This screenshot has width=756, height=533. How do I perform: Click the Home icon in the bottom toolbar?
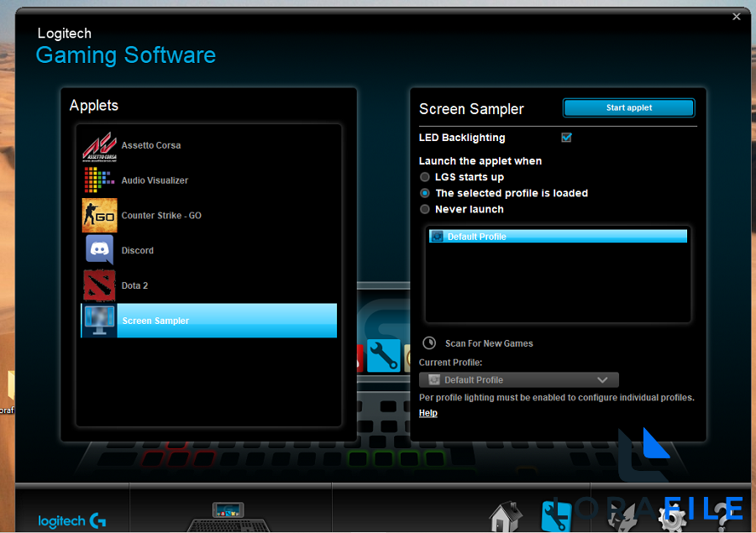(505, 515)
